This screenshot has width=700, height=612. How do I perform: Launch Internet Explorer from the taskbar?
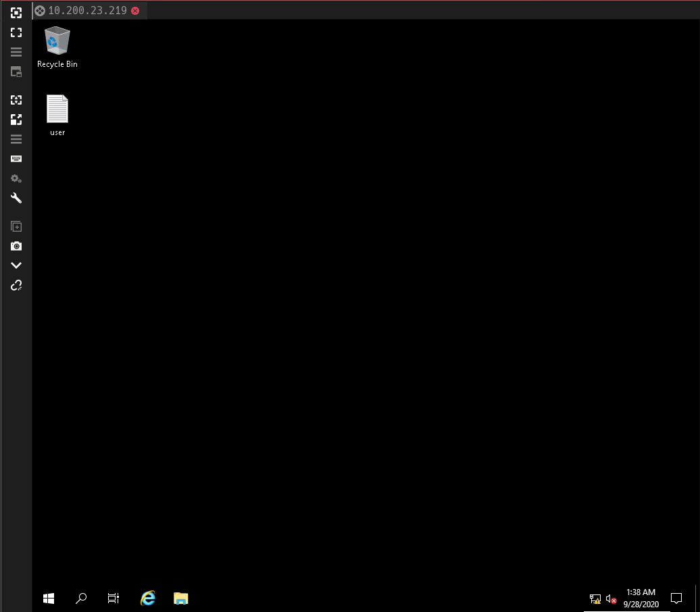coord(147,598)
